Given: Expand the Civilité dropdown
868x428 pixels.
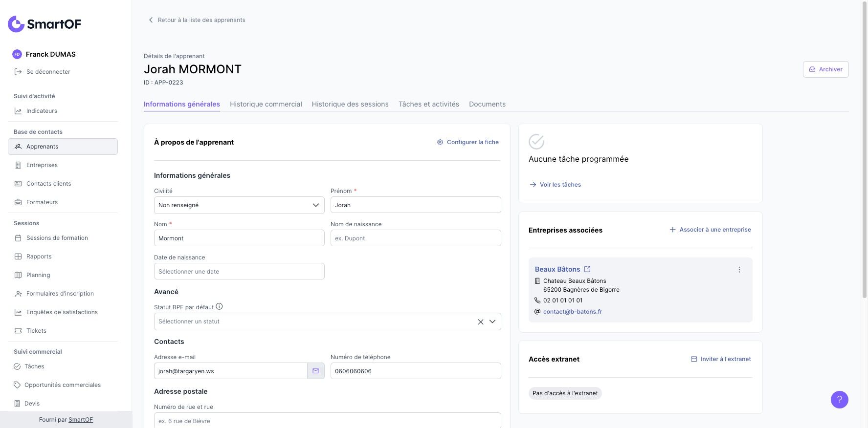Looking at the screenshot, I should click(x=315, y=205).
